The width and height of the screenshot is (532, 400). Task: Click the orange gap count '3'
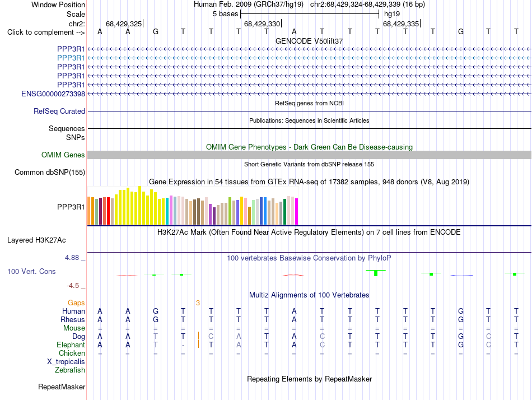[198, 303]
